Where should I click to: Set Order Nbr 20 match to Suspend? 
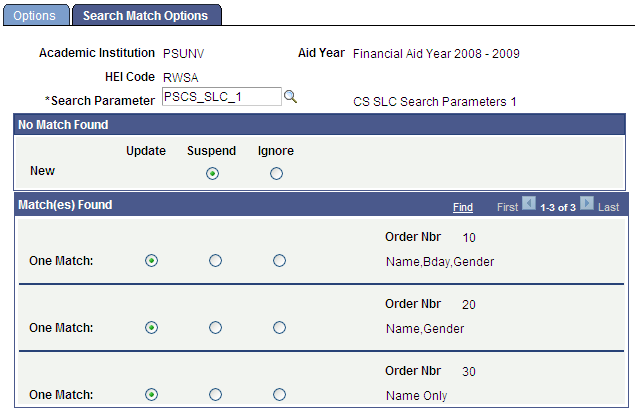(x=215, y=327)
